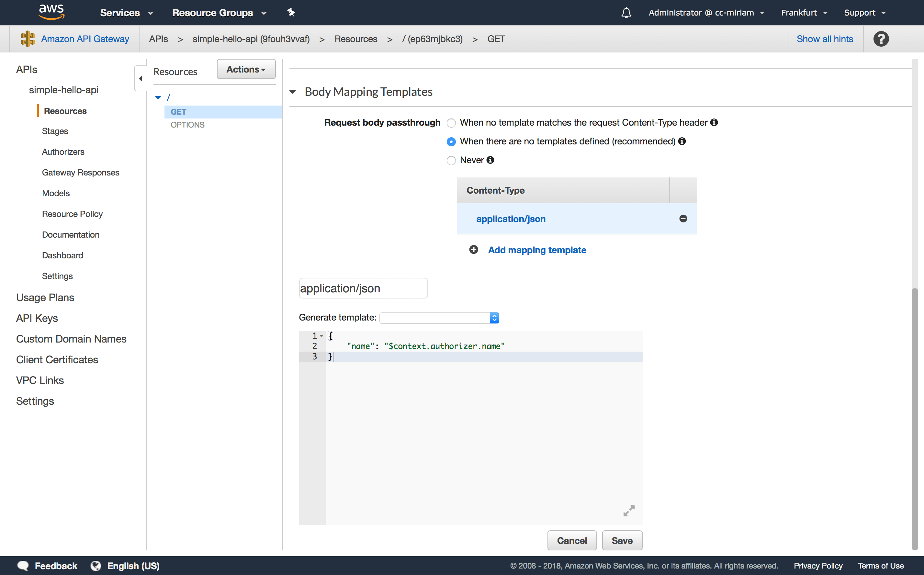Select passthrough when no template matches Content-Type
924x575 pixels.
(x=451, y=123)
